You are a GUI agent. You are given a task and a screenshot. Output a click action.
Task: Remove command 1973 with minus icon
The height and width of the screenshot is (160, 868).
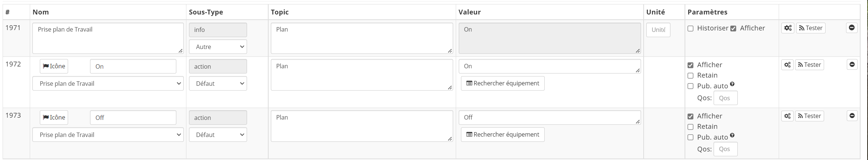852,116
